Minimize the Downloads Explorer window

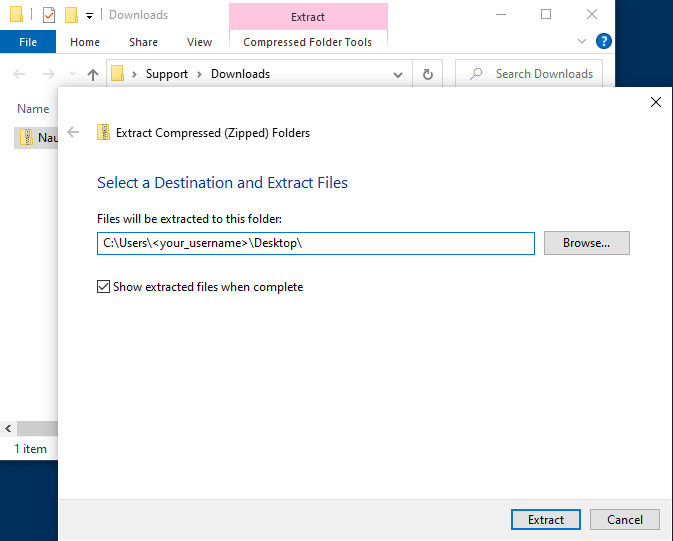coord(501,14)
